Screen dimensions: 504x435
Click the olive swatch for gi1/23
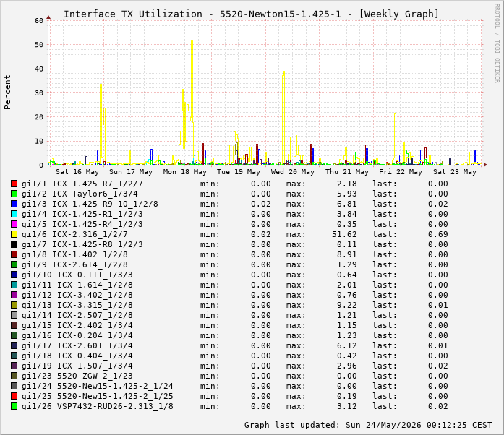(14, 376)
